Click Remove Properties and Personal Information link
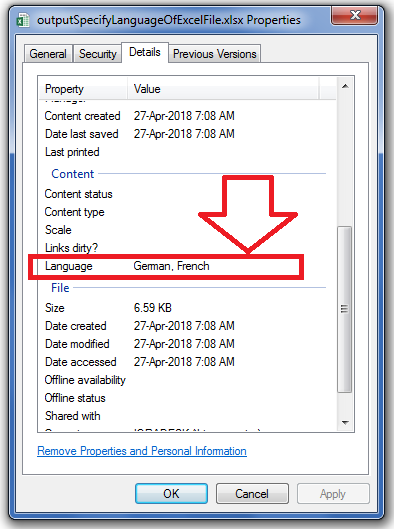The width and height of the screenshot is (394, 529). (142, 451)
